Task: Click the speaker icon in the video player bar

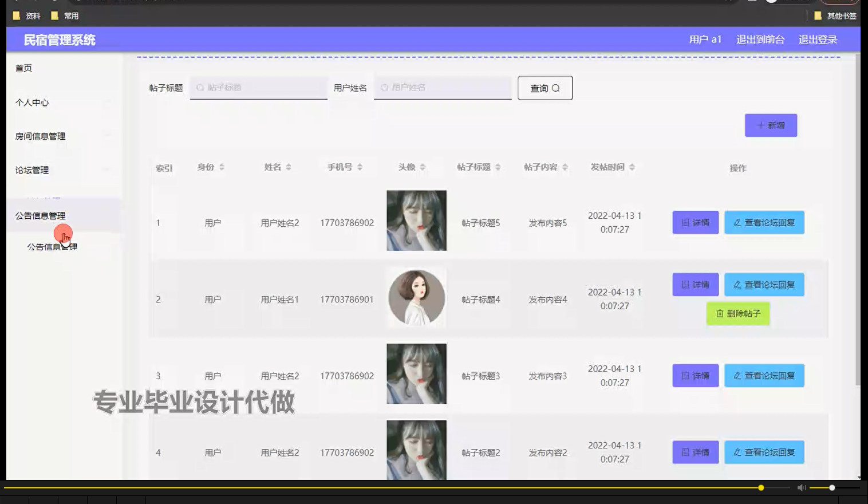Action: pos(801,487)
